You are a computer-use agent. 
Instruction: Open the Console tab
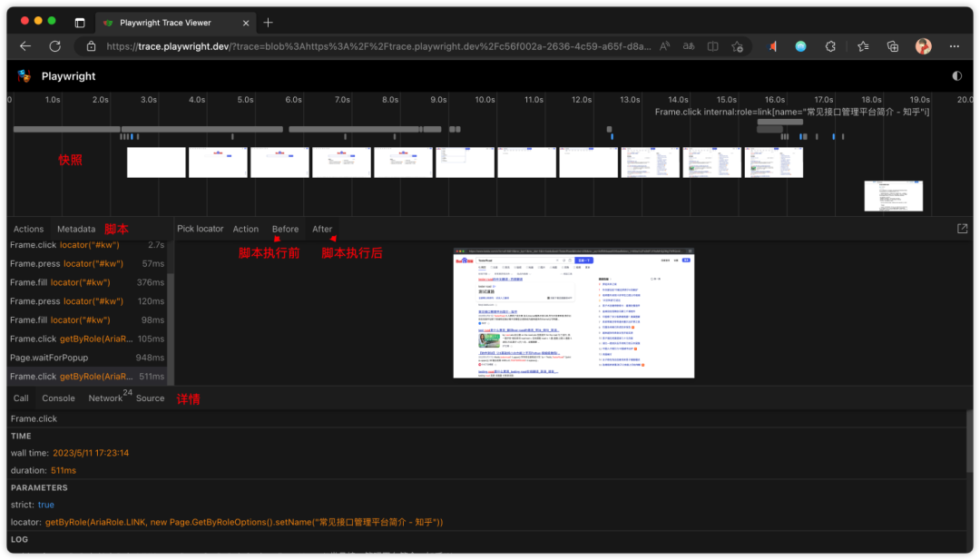tap(58, 398)
